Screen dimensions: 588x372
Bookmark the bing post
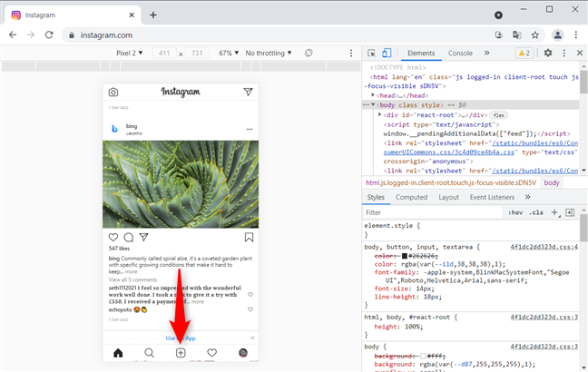coord(248,237)
